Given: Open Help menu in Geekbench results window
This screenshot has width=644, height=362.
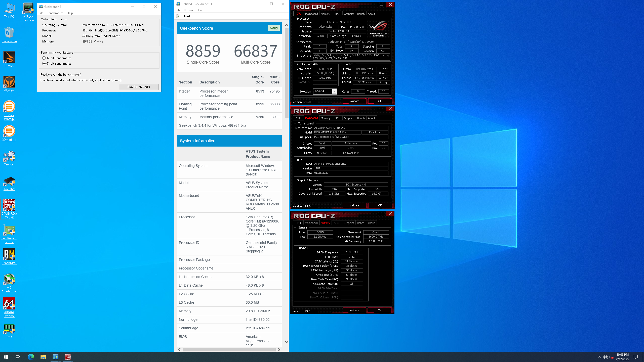Looking at the screenshot, I should pos(201,10).
